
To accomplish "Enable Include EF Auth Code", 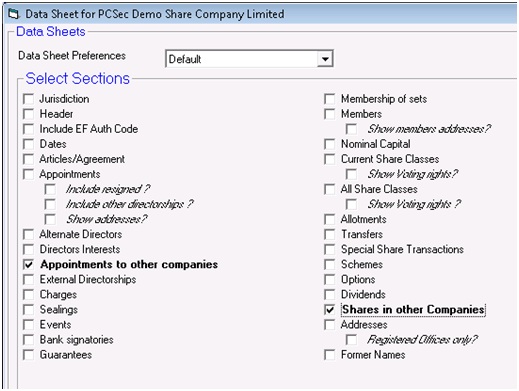I will click(29, 129).
